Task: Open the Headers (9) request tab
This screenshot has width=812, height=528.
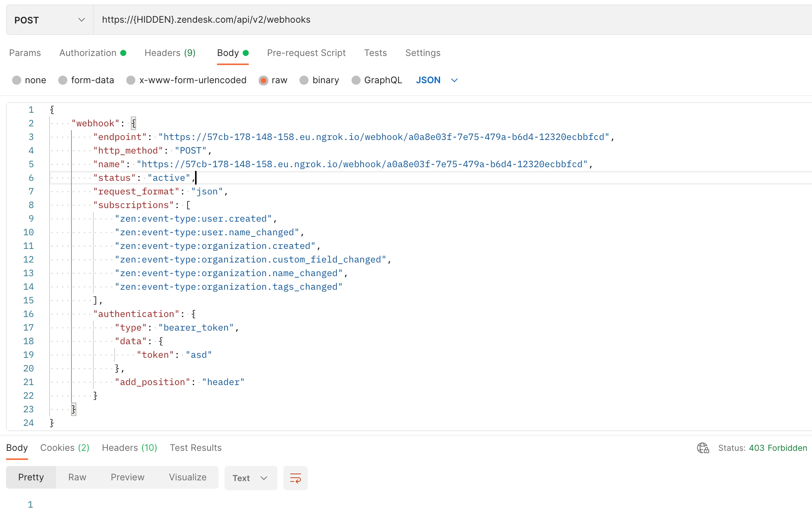Action: pos(170,53)
